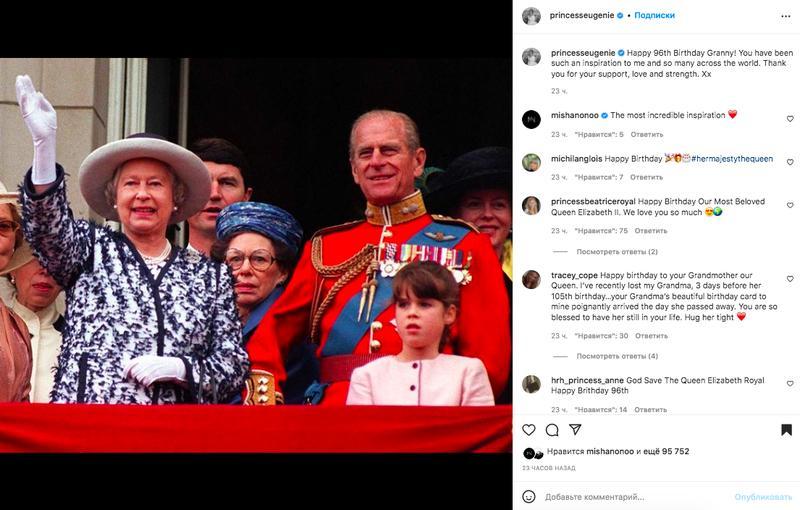Share post with paper plane icon

pyautogui.click(x=575, y=429)
